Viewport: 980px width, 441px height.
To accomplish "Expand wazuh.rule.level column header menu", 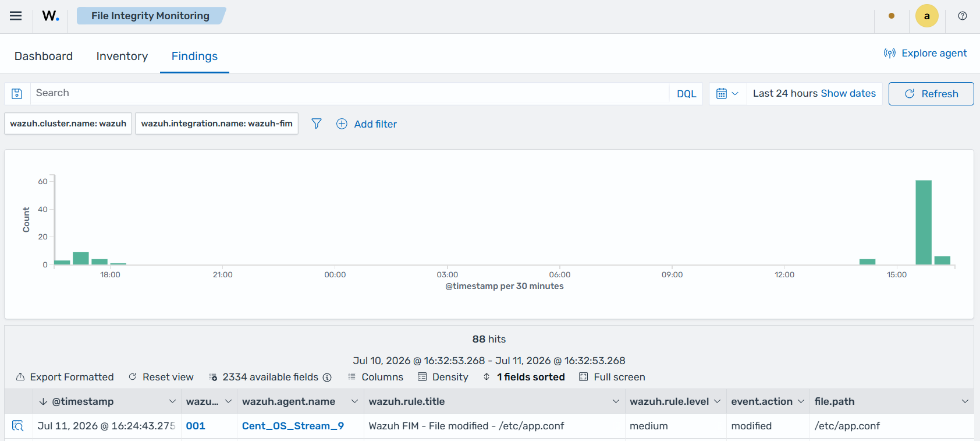I will pos(718,401).
